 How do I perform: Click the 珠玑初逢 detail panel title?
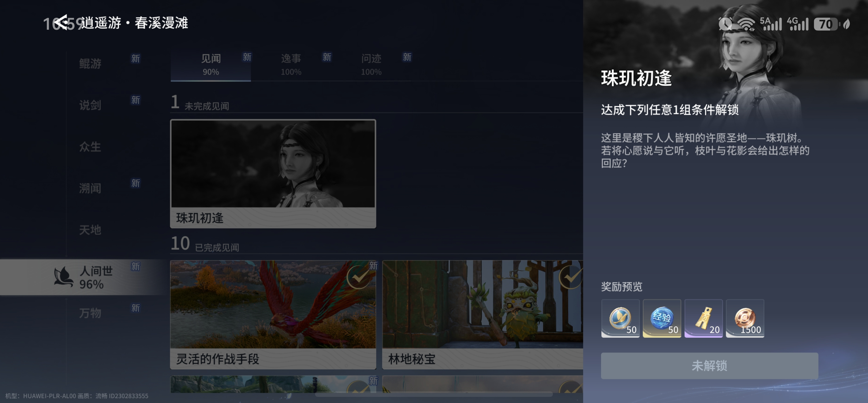click(x=636, y=78)
